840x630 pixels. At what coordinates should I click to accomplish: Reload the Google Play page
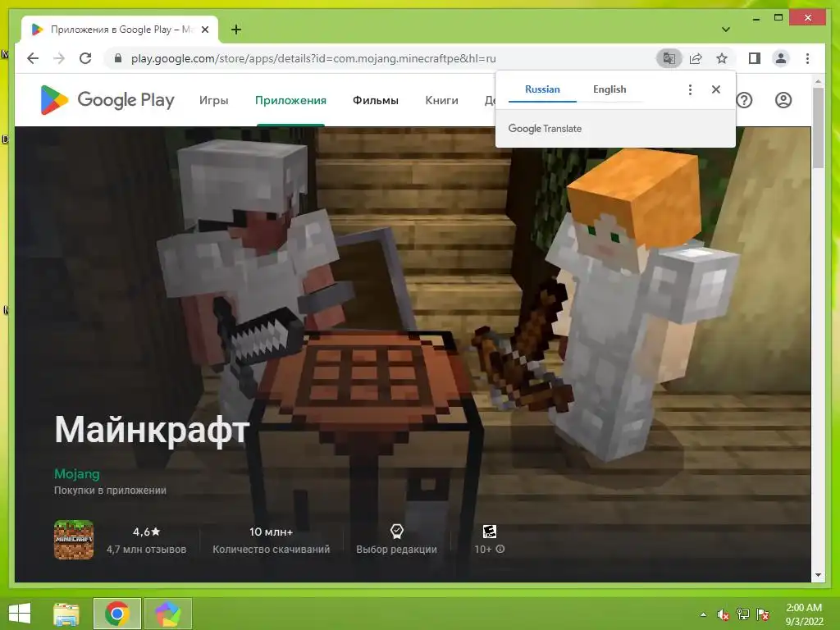click(85, 58)
